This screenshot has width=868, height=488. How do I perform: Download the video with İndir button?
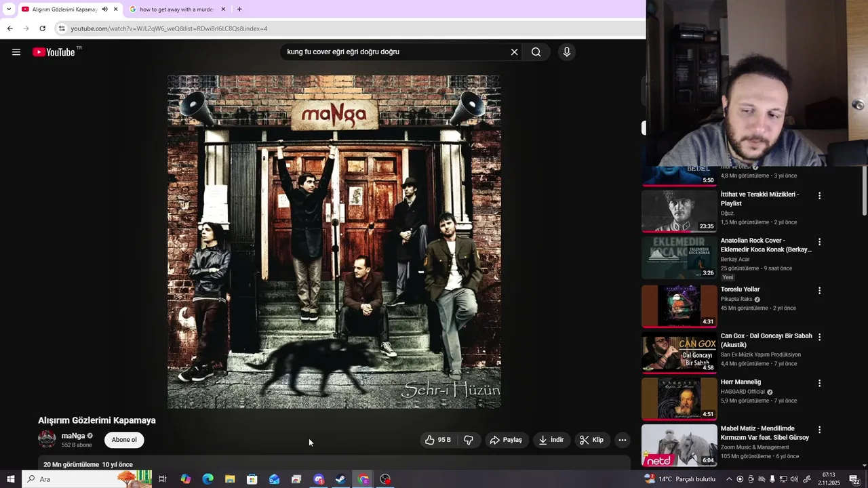click(551, 440)
